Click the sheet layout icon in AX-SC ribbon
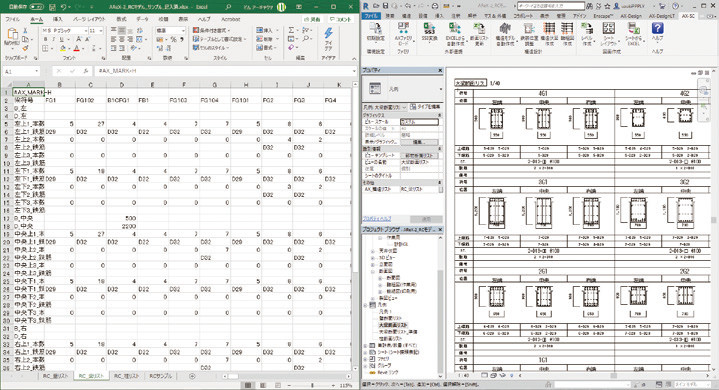The image size is (719, 390). [608, 28]
